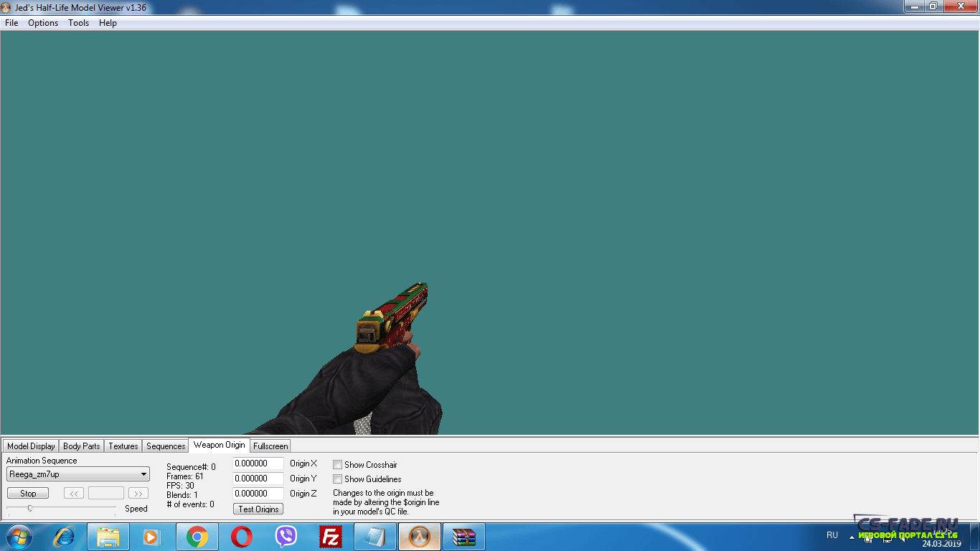
Task: Click the Origin Z input field
Action: [x=258, y=494]
